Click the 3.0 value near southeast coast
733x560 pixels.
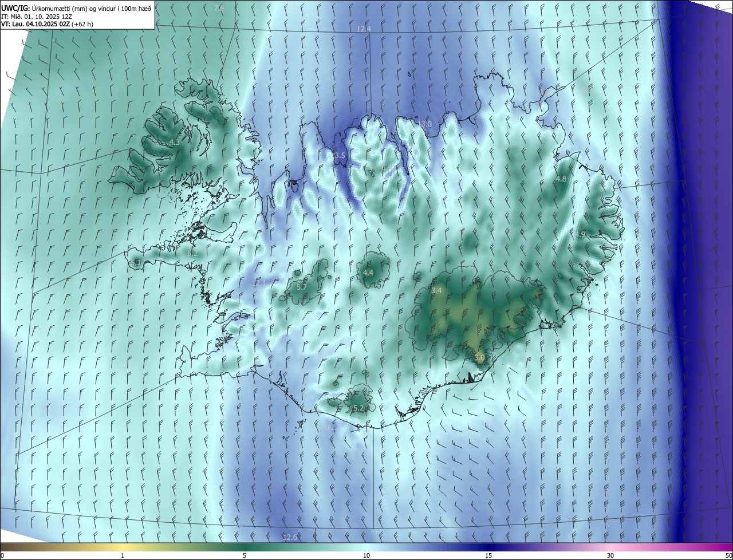tap(480, 358)
